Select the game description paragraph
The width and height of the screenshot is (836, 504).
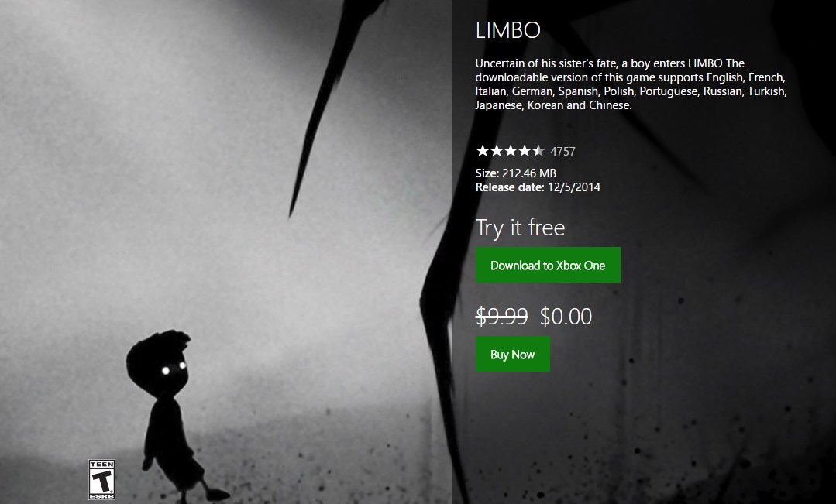point(631,84)
